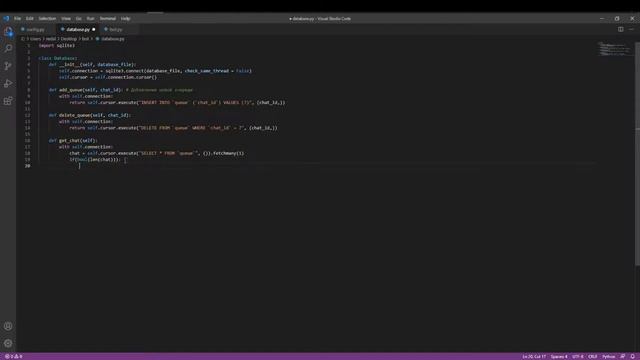
Task: Click the unsaved dot on database.py tab
Action: 93,29
